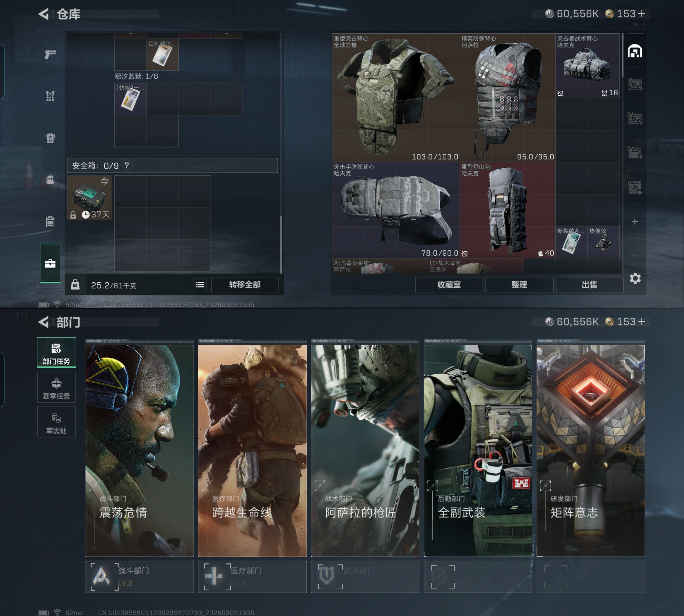Open the chest rig category icon

[x=50, y=96]
